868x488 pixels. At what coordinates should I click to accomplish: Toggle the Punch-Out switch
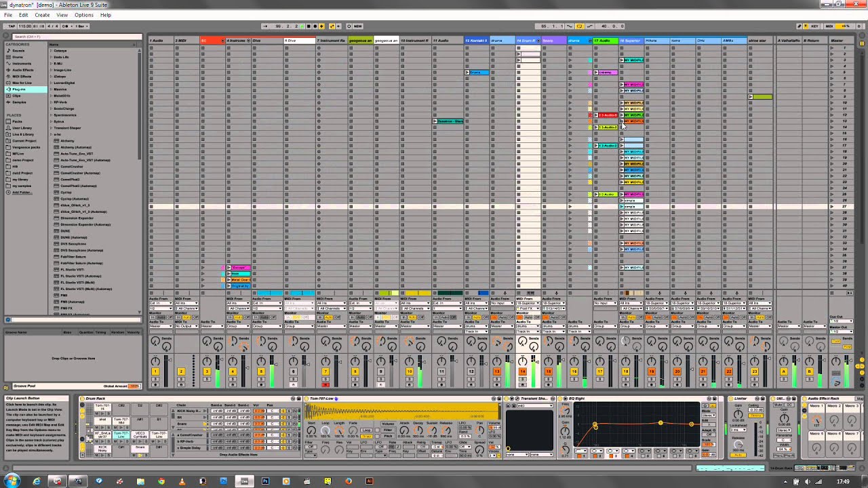tap(590, 26)
